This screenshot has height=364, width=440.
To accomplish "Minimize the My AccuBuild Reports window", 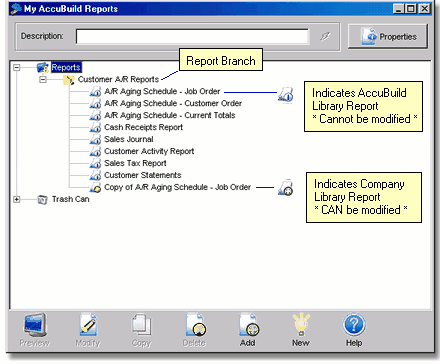I will coord(398,9).
